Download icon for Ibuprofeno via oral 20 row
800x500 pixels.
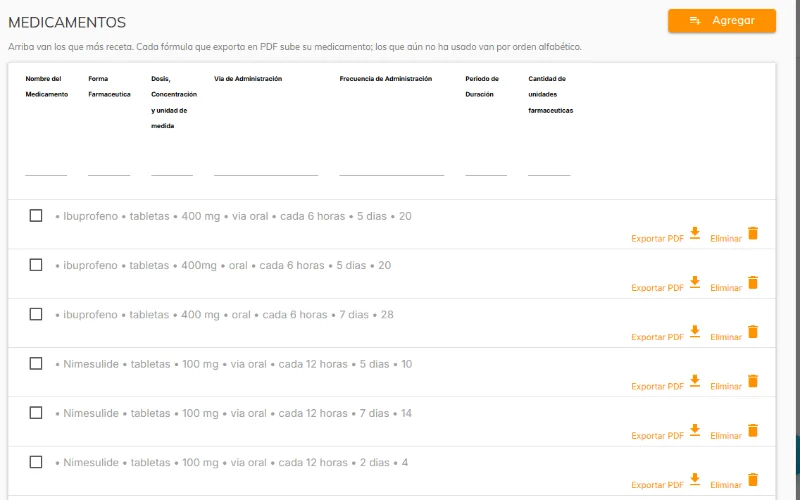point(695,233)
